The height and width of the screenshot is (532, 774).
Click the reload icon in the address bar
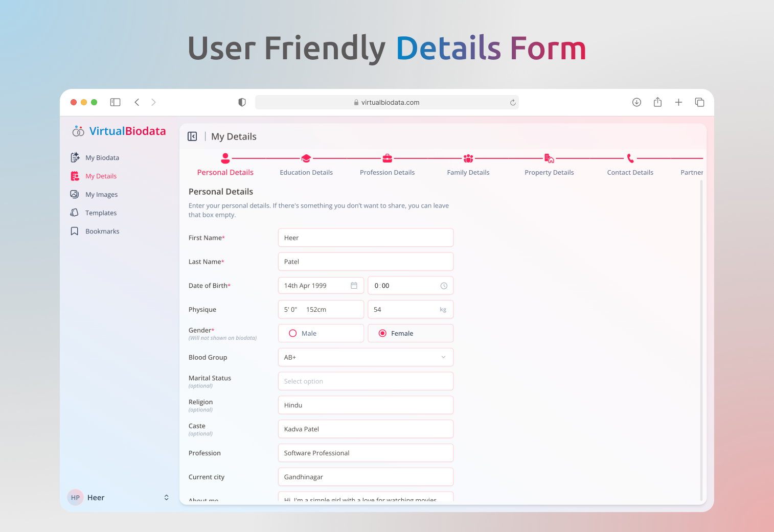pyautogui.click(x=513, y=102)
